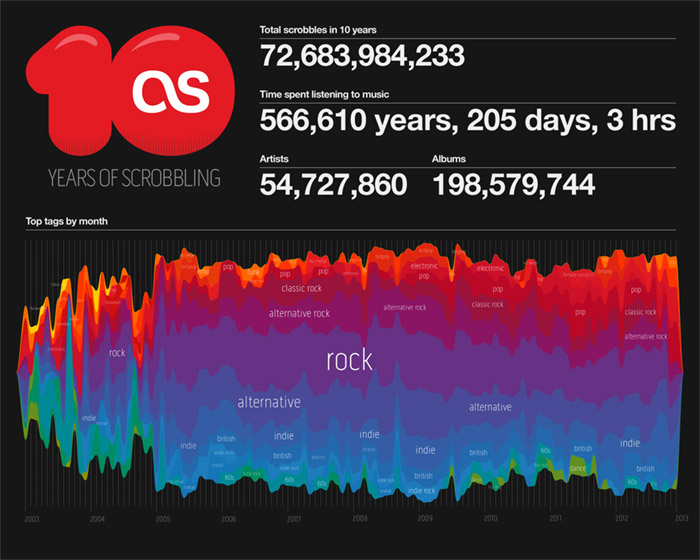700x560 pixels.
Task: Click the 54,727,860 artists count
Action: [x=333, y=185]
